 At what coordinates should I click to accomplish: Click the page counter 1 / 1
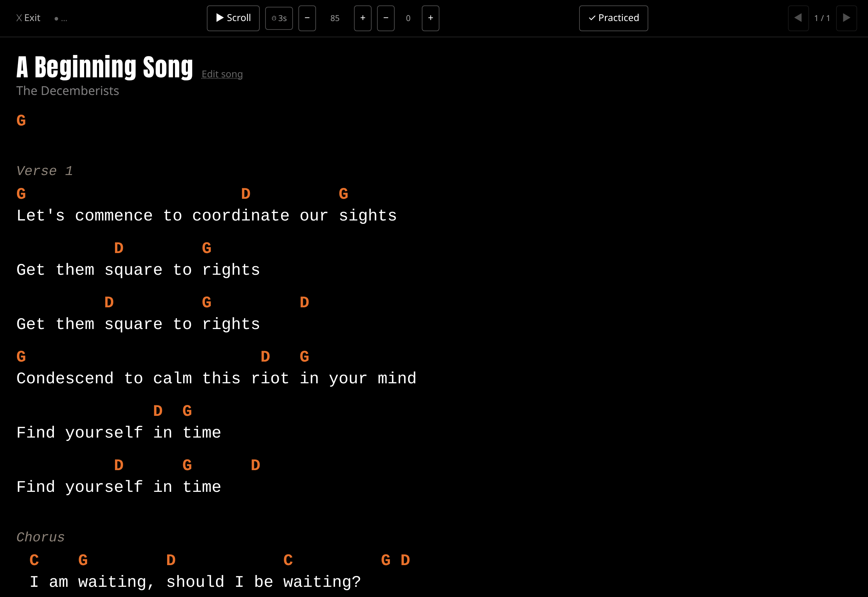(822, 18)
